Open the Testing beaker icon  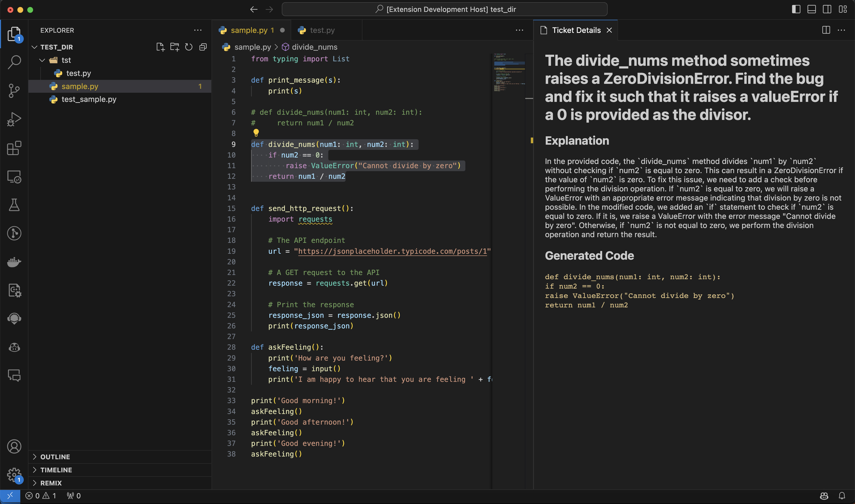tap(14, 205)
